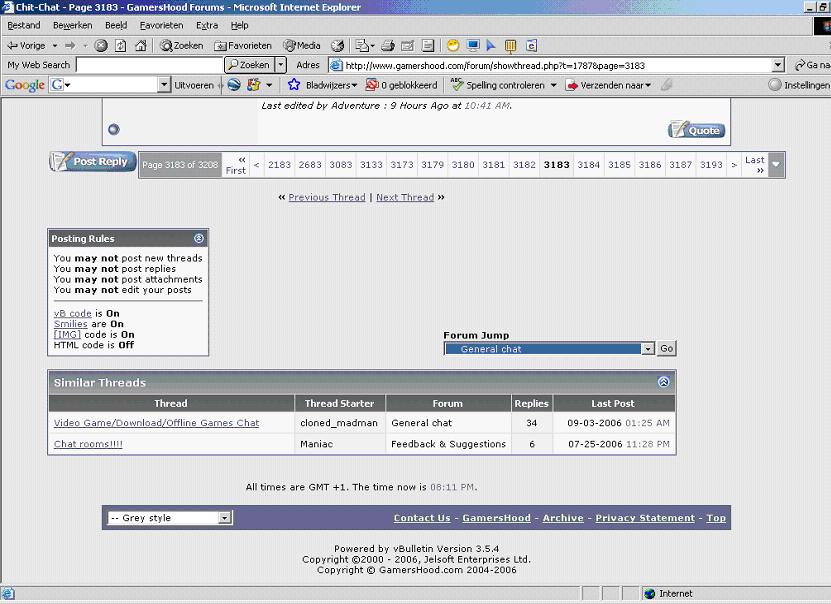Click the Post Reply button

93,162
